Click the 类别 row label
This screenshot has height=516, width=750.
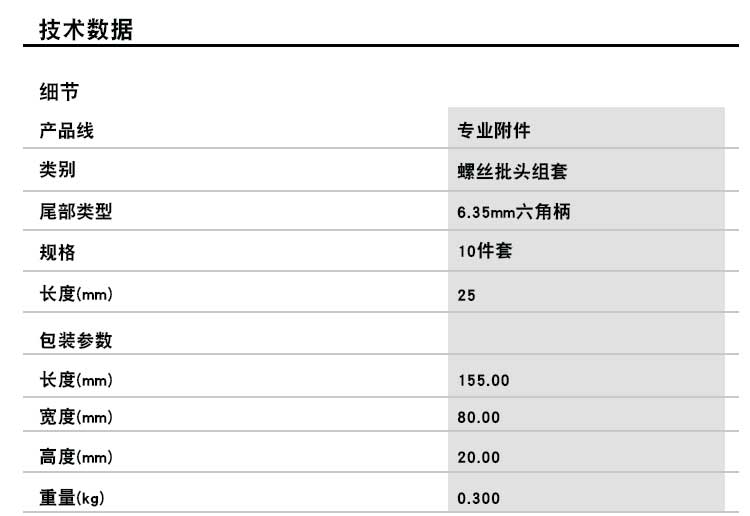click(58, 171)
